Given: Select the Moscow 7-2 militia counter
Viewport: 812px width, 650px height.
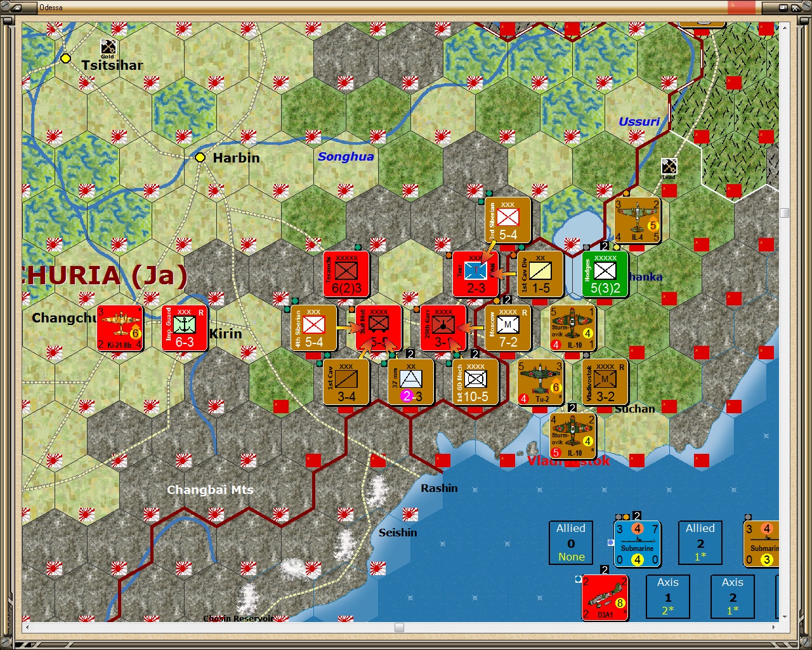Looking at the screenshot, I should pyautogui.click(x=508, y=328).
